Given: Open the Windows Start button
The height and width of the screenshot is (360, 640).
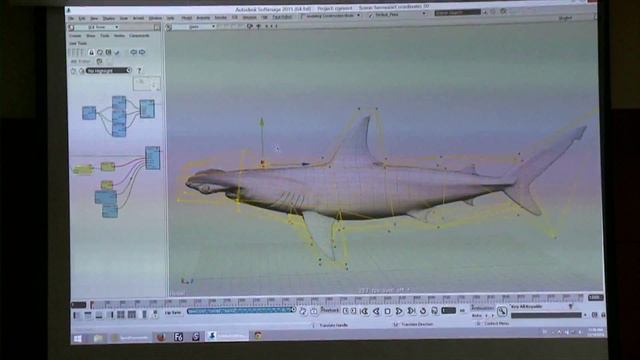Looking at the screenshot, I should click(x=78, y=338).
